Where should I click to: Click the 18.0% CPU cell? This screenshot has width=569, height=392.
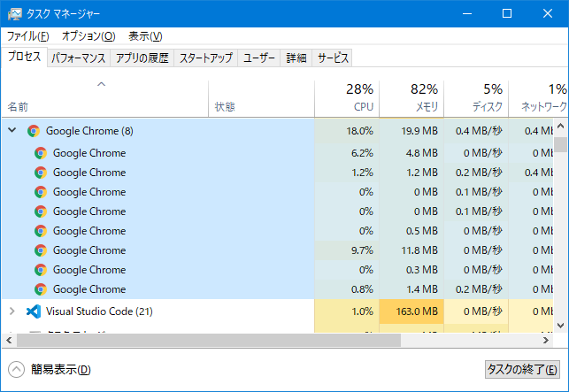pos(347,131)
